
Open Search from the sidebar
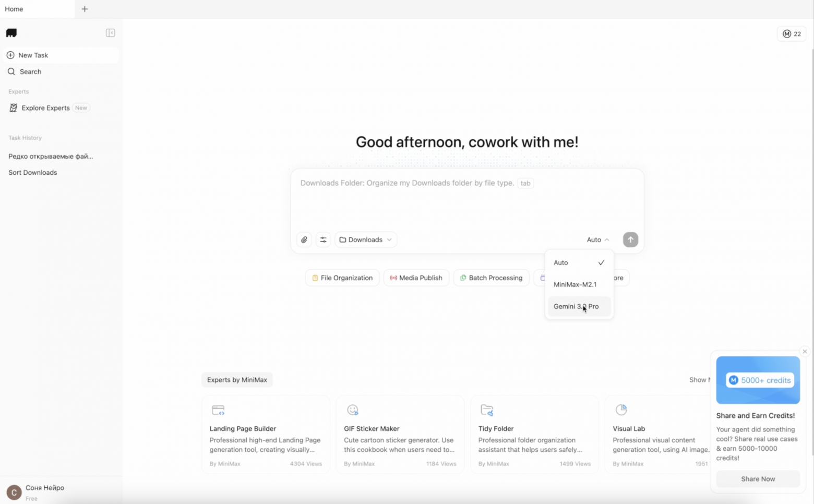30,71
